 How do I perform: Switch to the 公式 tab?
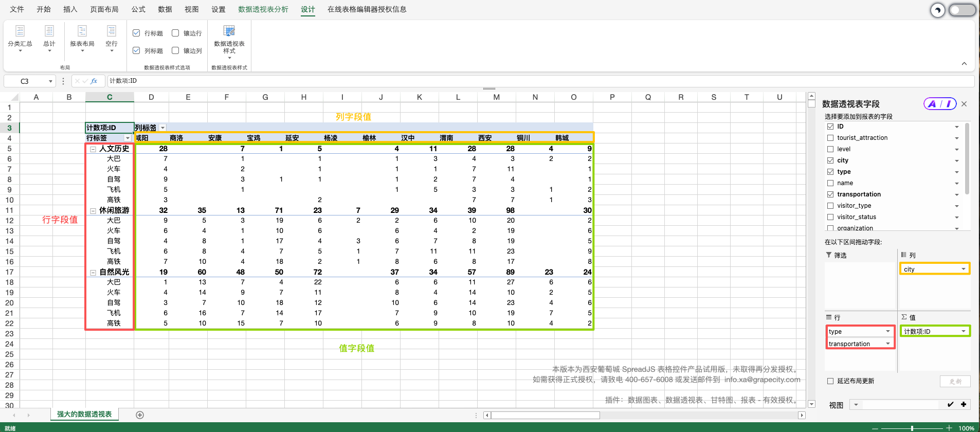pyautogui.click(x=138, y=9)
